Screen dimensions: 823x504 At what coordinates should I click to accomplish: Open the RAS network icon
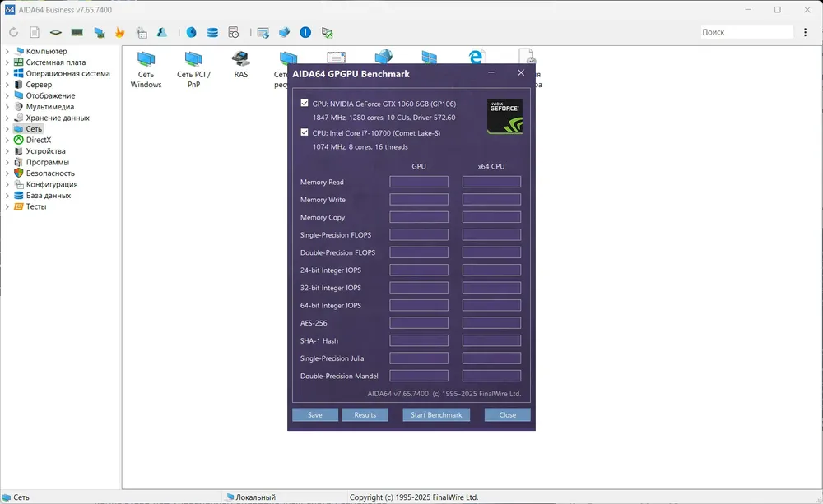pos(241,65)
